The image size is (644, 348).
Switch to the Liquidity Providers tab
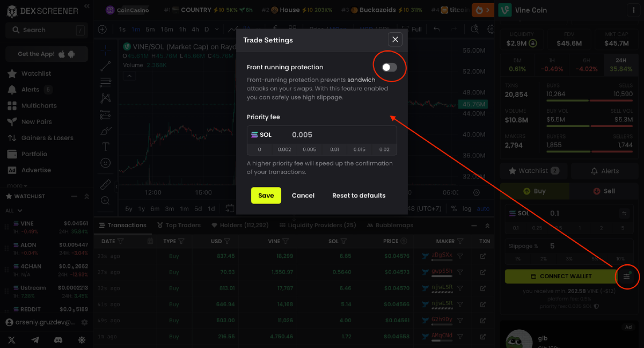click(317, 226)
